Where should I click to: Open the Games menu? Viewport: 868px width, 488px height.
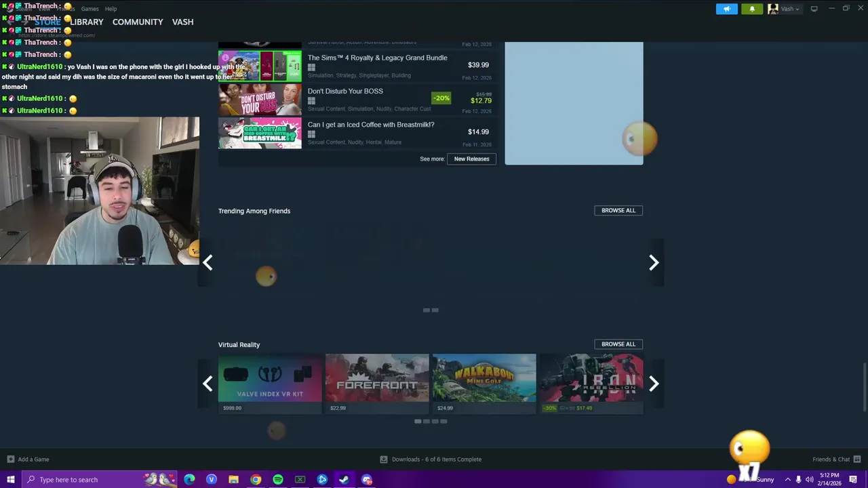[x=90, y=9]
